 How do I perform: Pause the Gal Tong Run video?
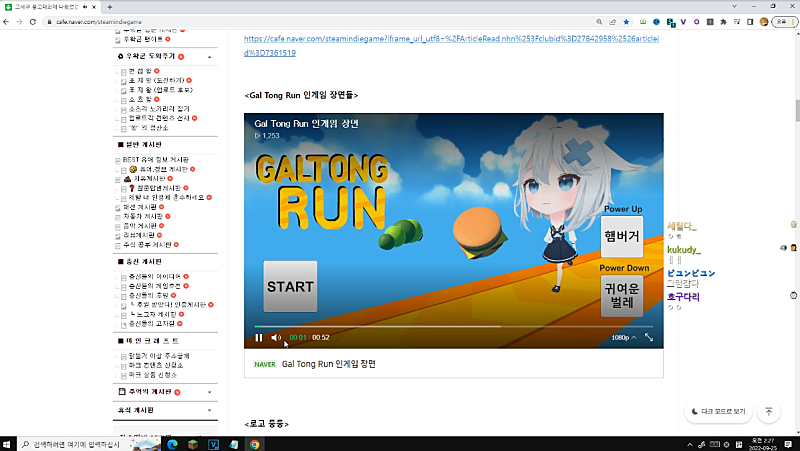tap(258, 338)
